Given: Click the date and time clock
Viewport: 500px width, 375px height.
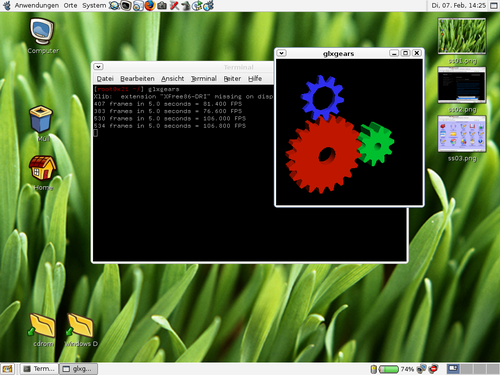Looking at the screenshot, I should (x=458, y=5).
